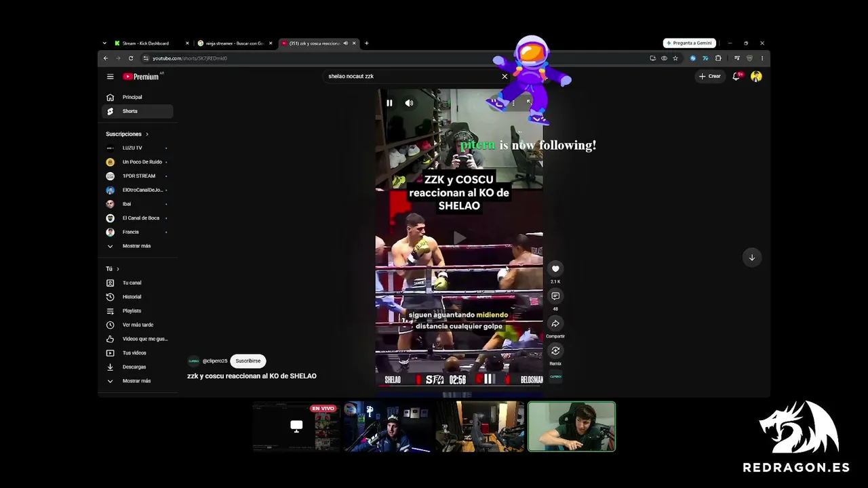Clear the search box with the X
This screenshot has width=868, height=488.
tap(505, 77)
